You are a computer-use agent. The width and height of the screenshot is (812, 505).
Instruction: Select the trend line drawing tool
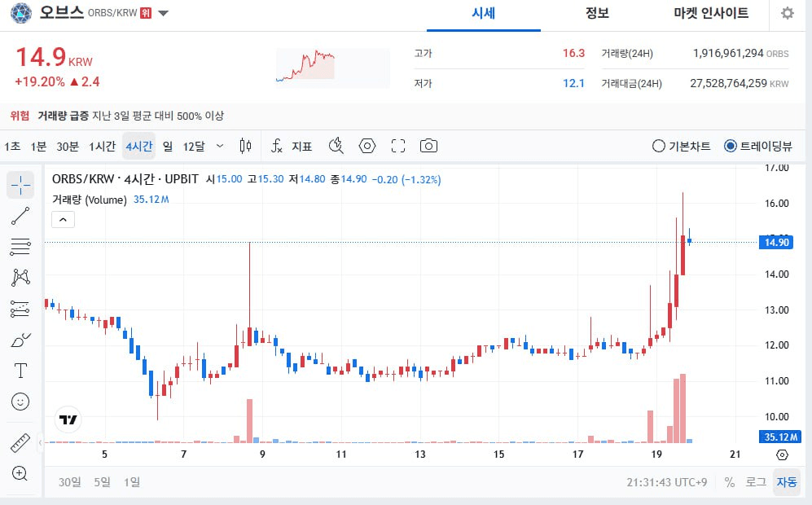pos(20,216)
